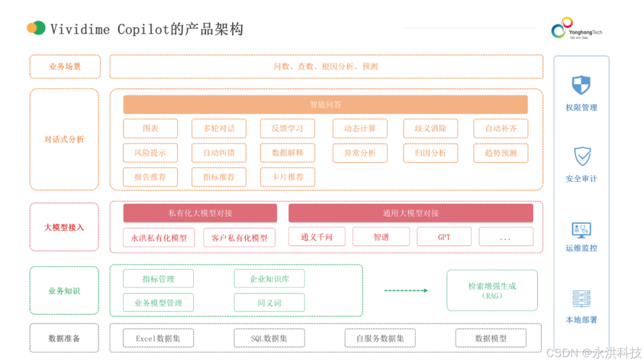Click the Vividime Copilot的产品架构 title
This screenshot has width=644, height=363.
pyautogui.click(x=147, y=29)
